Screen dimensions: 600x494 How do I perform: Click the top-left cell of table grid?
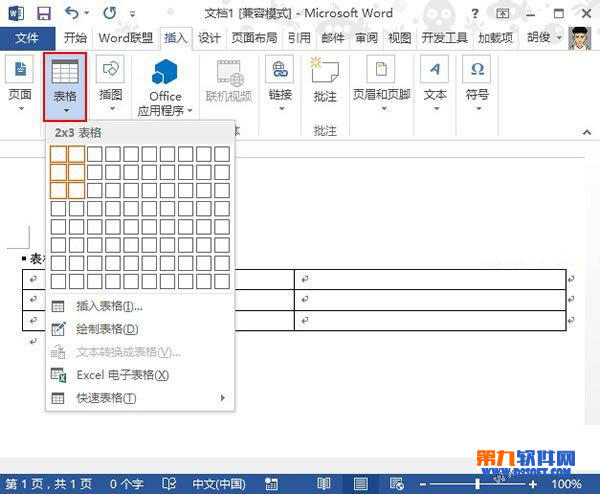coord(58,154)
